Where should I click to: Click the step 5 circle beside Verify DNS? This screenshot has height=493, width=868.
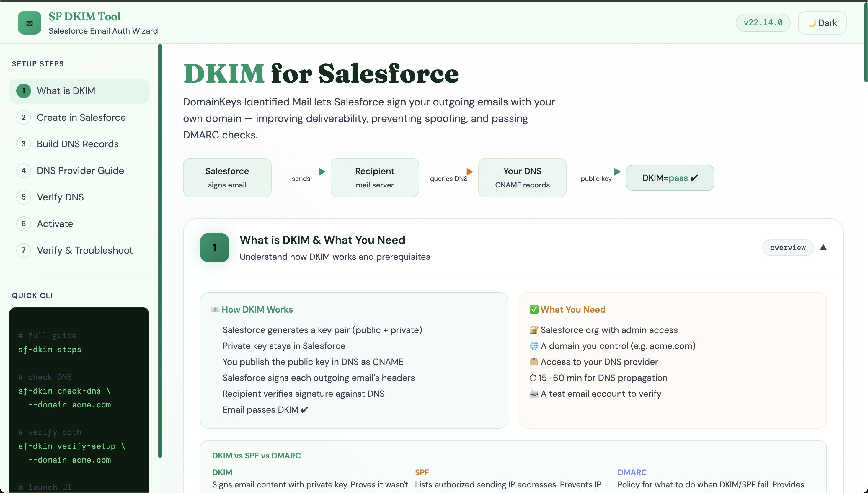click(x=23, y=197)
